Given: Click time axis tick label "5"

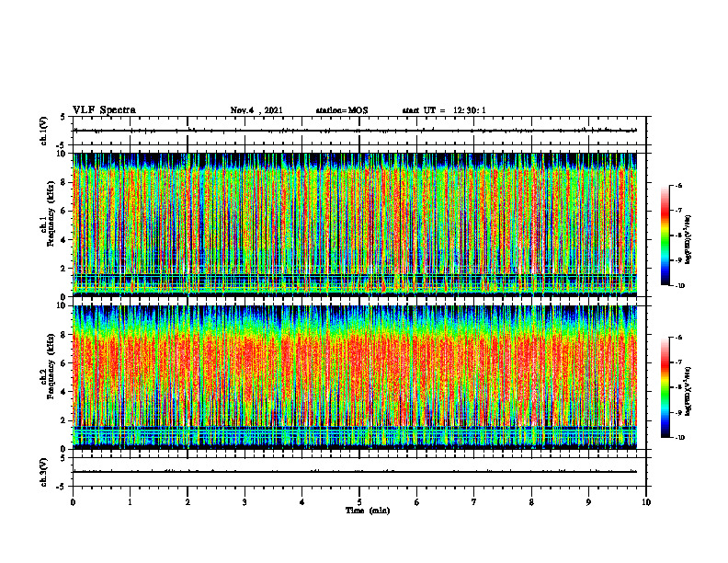Looking at the screenshot, I should pyautogui.click(x=359, y=502).
